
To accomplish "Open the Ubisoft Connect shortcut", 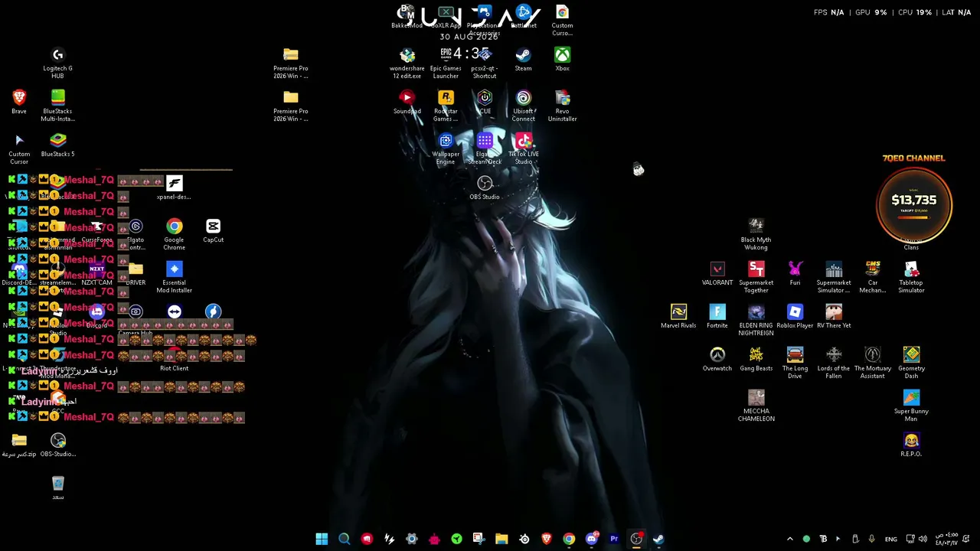I will coord(524,106).
